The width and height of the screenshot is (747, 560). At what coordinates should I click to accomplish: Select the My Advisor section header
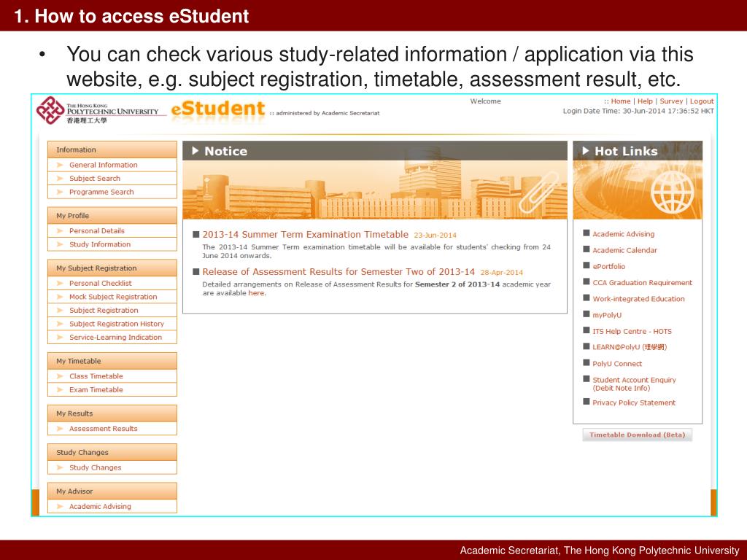pyautogui.click(x=112, y=491)
